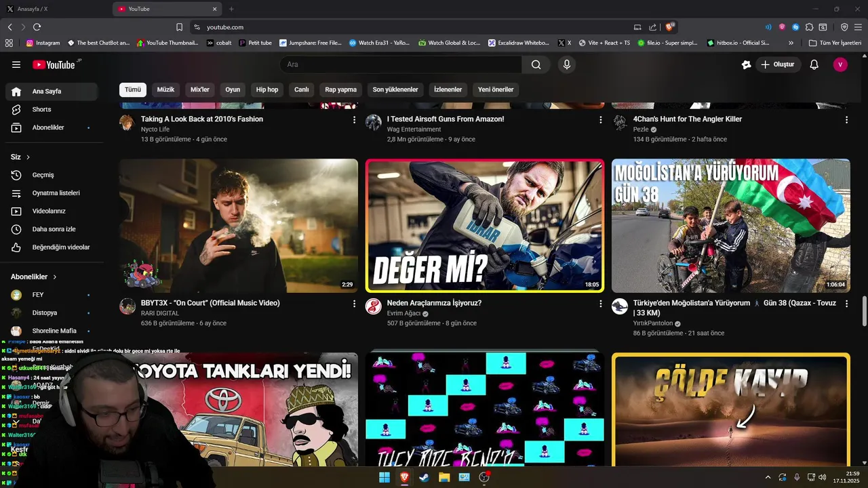Click the Oluştur create button

coord(778,64)
